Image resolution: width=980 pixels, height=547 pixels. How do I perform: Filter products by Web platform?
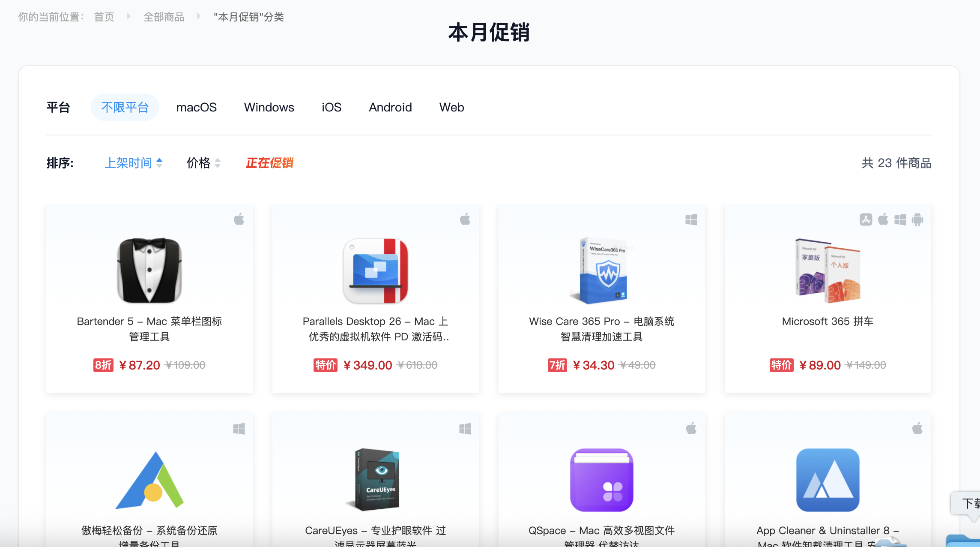pyautogui.click(x=451, y=107)
